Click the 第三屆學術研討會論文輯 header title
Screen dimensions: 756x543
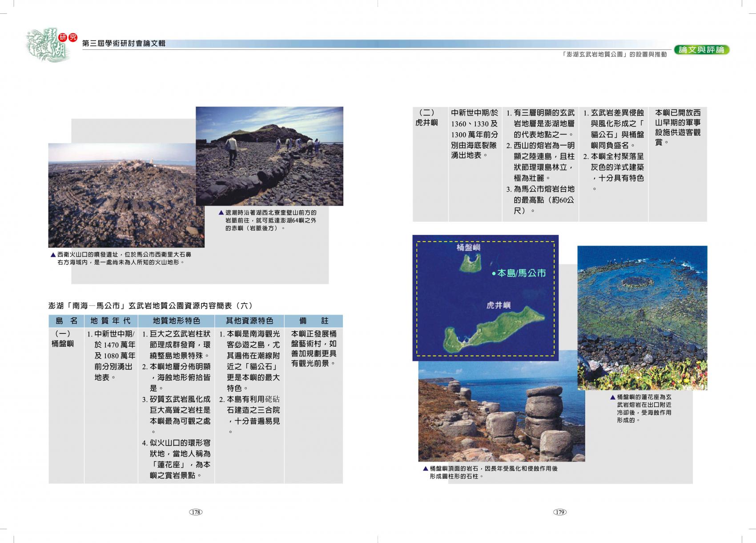[x=124, y=43]
